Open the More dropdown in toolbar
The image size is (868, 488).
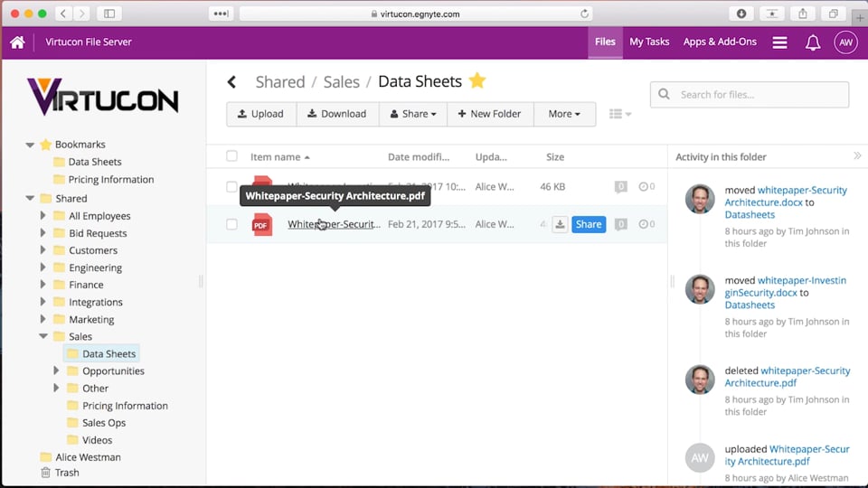tap(564, 114)
